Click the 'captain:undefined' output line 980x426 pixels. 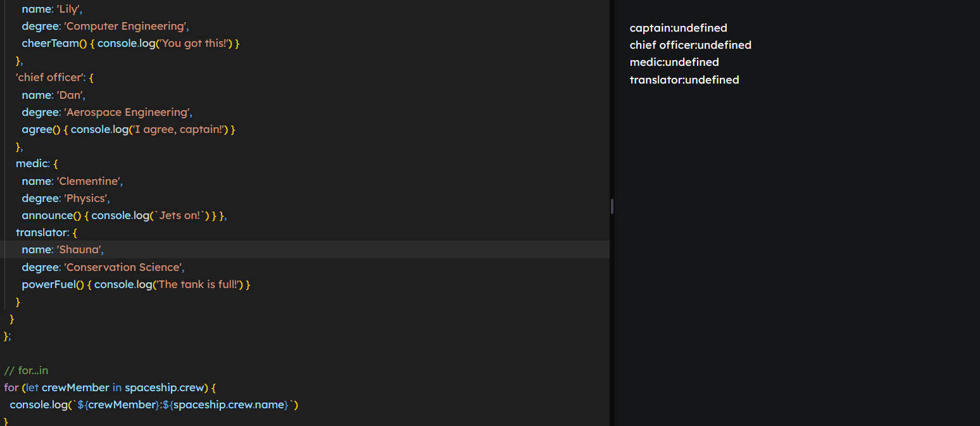678,28
